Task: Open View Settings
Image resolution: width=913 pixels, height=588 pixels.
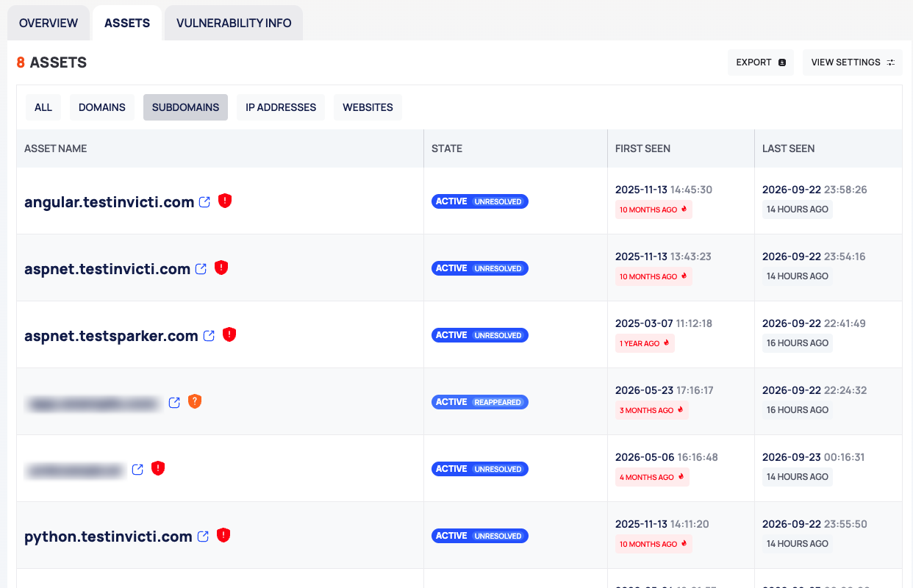Action: point(853,62)
